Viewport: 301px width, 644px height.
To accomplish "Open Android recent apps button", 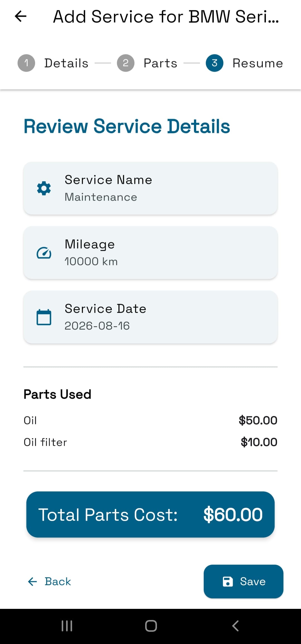I will pos(67,626).
